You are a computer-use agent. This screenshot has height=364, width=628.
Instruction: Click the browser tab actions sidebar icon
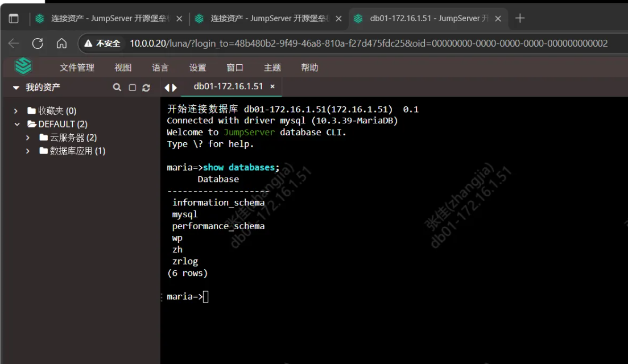[x=14, y=18]
